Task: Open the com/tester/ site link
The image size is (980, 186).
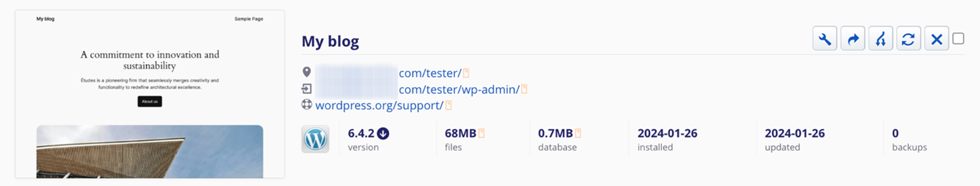Action: [x=430, y=73]
